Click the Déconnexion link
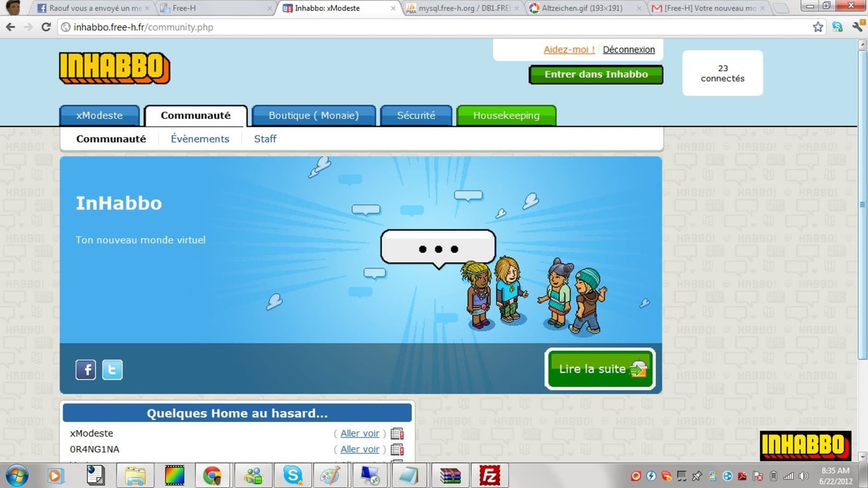The width and height of the screenshot is (868, 488). coord(628,50)
